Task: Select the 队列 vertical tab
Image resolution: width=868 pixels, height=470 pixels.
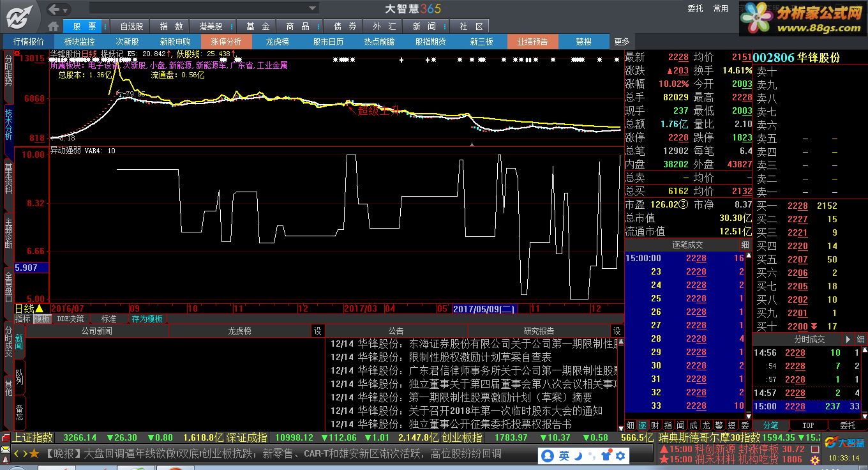Action: point(20,376)
